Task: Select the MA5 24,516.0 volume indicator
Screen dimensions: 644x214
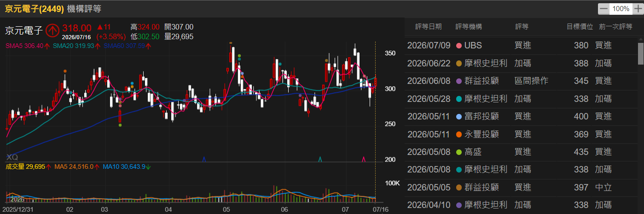Action: (77, 166)
